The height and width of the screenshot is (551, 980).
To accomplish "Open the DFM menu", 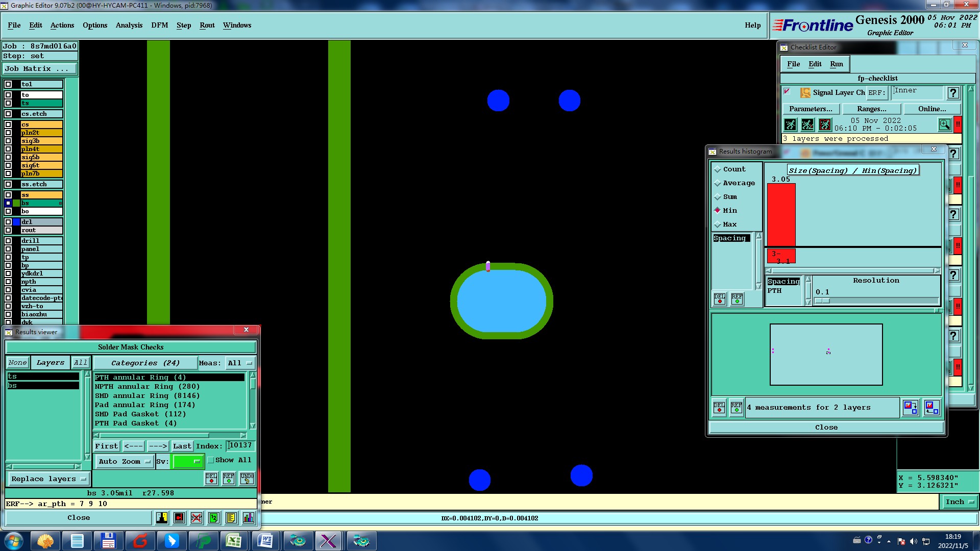I will coord(159,26).
